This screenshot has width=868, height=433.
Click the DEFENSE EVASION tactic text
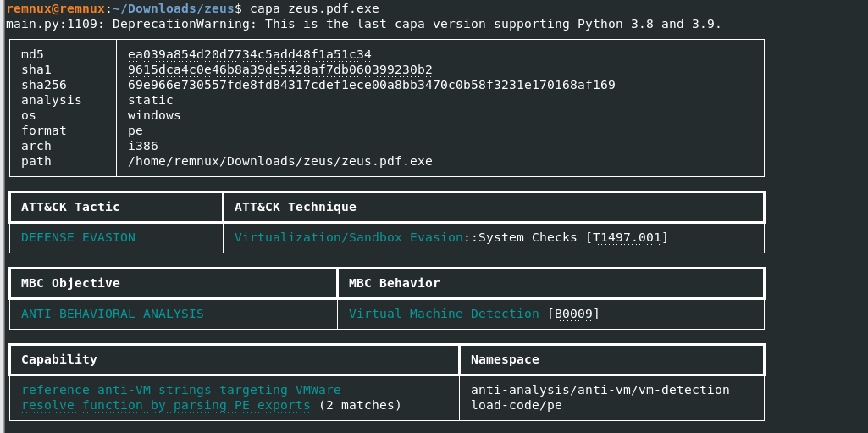(78, 237)
